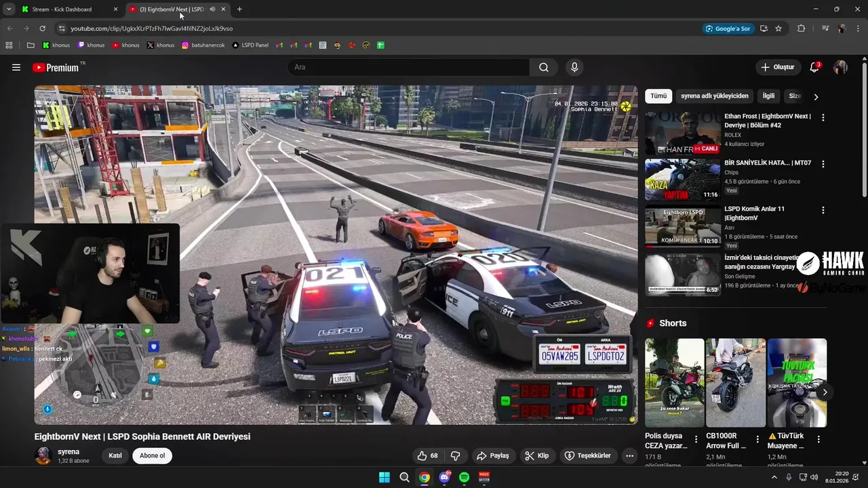Open the khonus Kick bookmark
Viewport: 868px width, 488px height.
56,45
